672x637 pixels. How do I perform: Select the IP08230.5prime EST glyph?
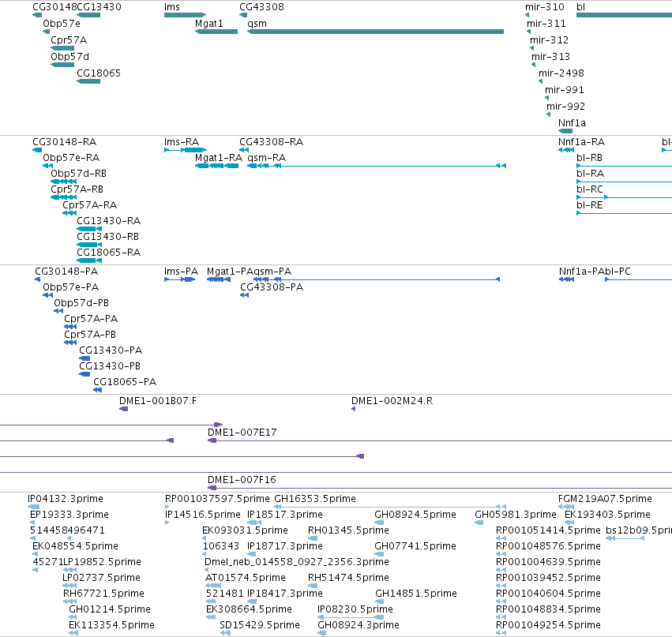coord(351,617)
